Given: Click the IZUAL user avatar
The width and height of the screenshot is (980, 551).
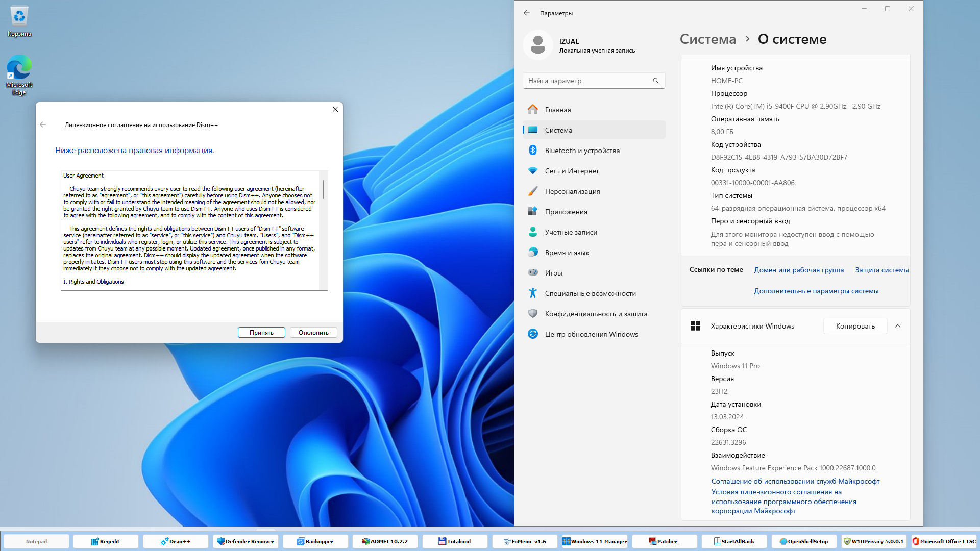Looking at the screenshot, I should click(x=538, y=45).
